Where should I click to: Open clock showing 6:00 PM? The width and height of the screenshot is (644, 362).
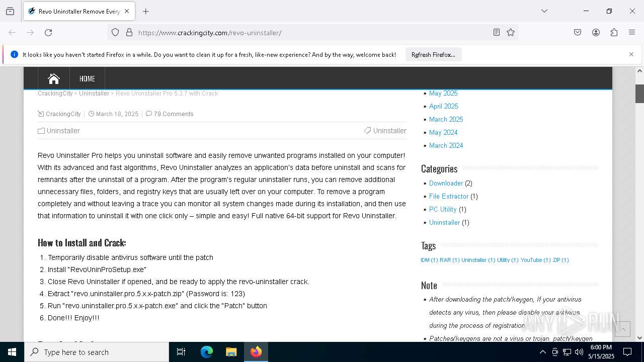tap(601, 352)
